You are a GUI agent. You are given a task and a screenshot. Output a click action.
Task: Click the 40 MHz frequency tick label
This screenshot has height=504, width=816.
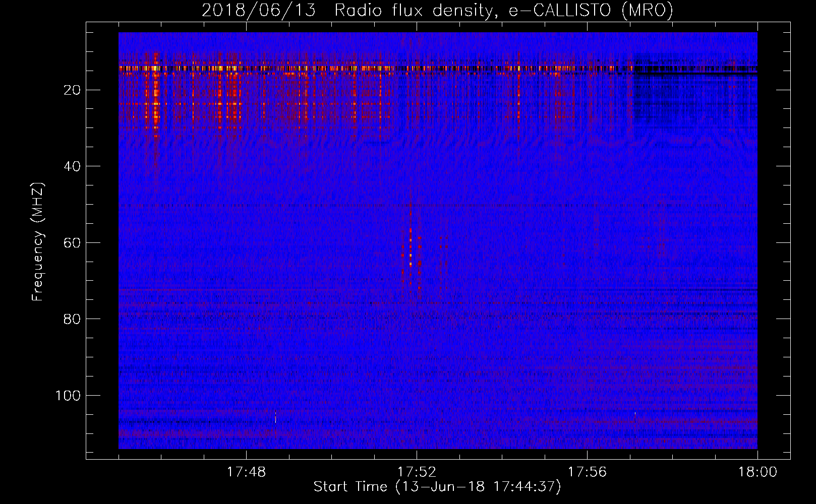(x=72, y=166)
